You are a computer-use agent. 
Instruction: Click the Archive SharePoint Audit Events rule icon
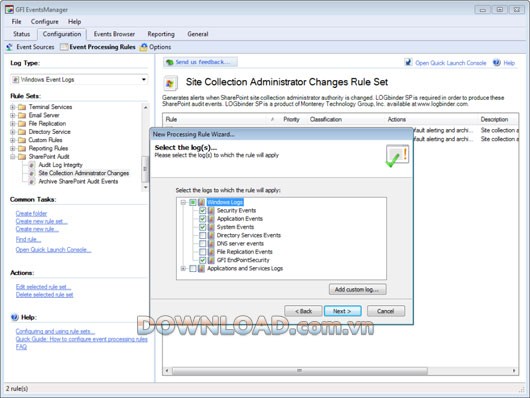click(31, 182)
